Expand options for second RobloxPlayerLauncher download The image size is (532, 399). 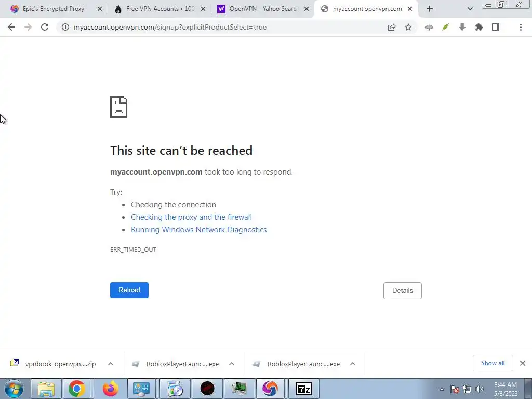coord(353,364)
